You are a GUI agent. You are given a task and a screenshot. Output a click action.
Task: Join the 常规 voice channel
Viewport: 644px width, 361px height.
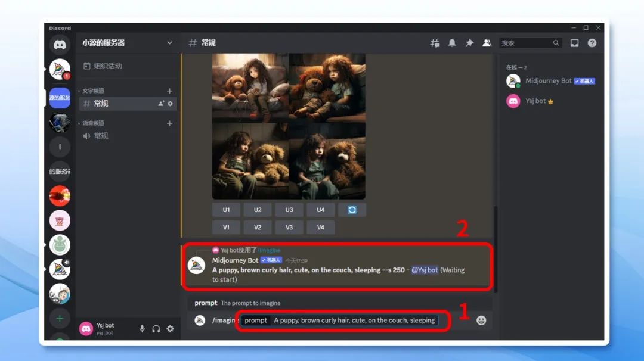click(x=128, y=136)
